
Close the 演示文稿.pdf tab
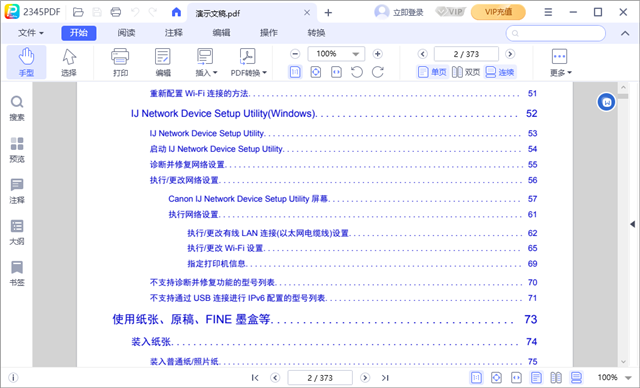(307, 13)
